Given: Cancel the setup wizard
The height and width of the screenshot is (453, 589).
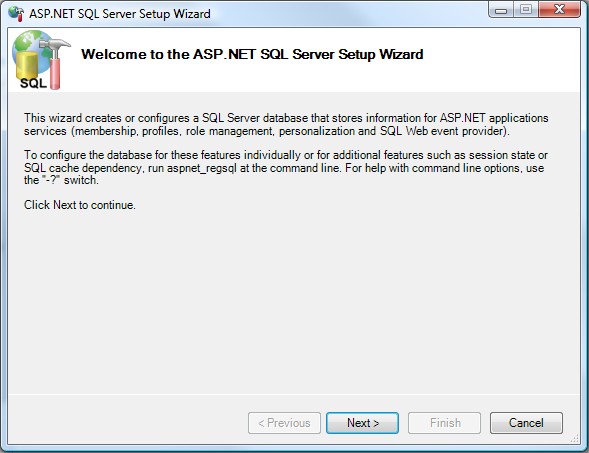Looking at the screenshot, I should tap(526, 423).
